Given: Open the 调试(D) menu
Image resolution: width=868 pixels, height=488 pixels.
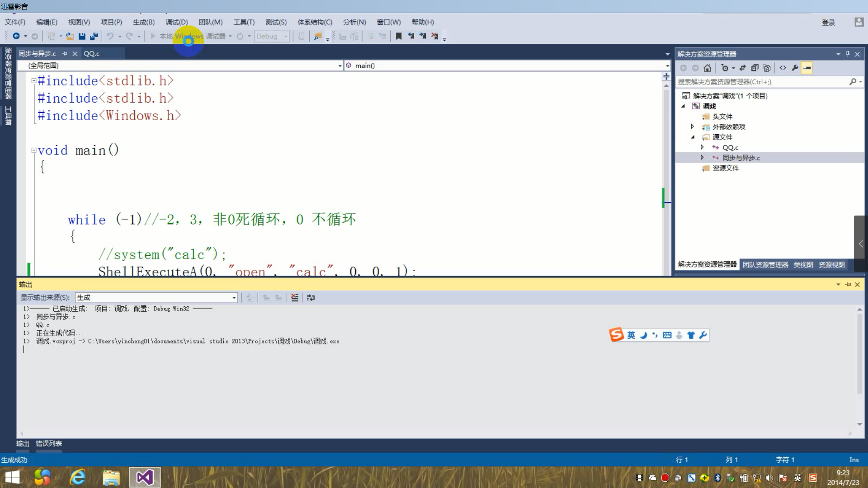Looking at the screenshot, I should [176, 22].
